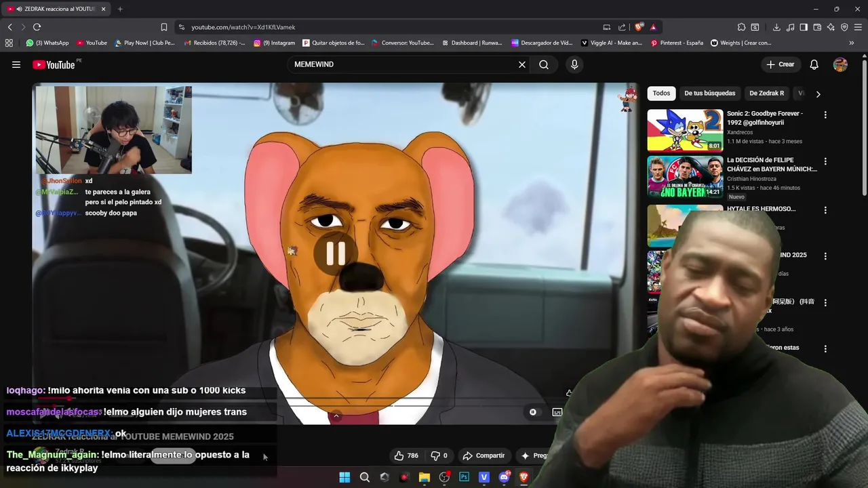Select the De tus búsquedas chip

click(x=709, y=94)
